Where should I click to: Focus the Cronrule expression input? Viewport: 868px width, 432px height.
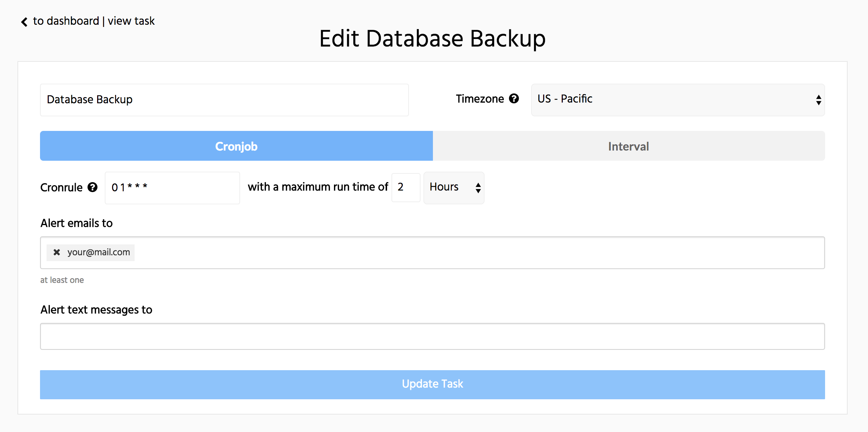pyautogui.click(x=172, y=188)
